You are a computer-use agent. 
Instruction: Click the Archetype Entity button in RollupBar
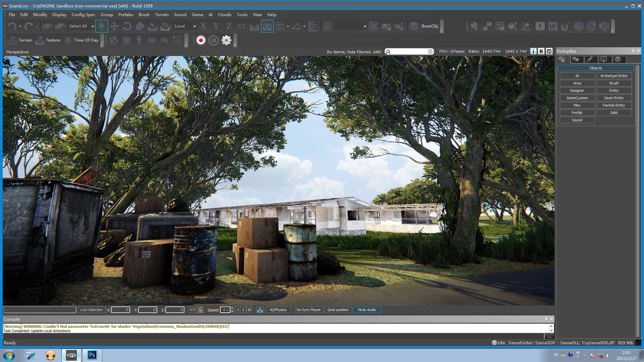[x=614, y=76]
